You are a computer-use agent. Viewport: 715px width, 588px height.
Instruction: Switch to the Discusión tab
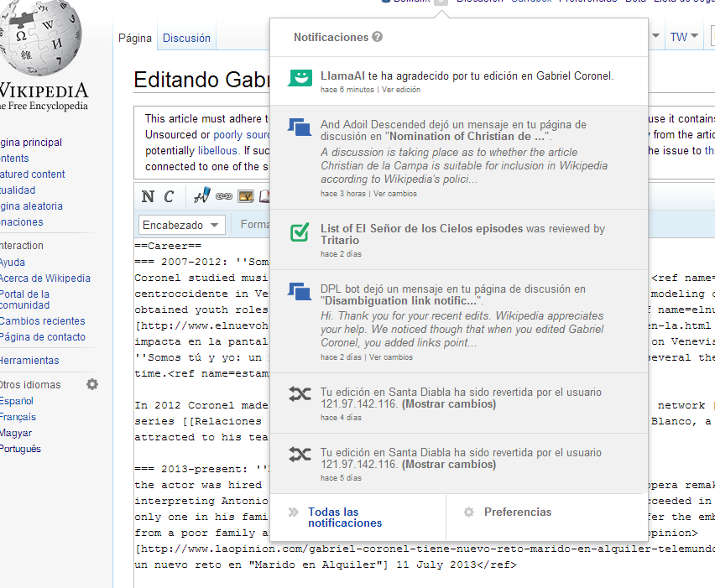[186, 38]
